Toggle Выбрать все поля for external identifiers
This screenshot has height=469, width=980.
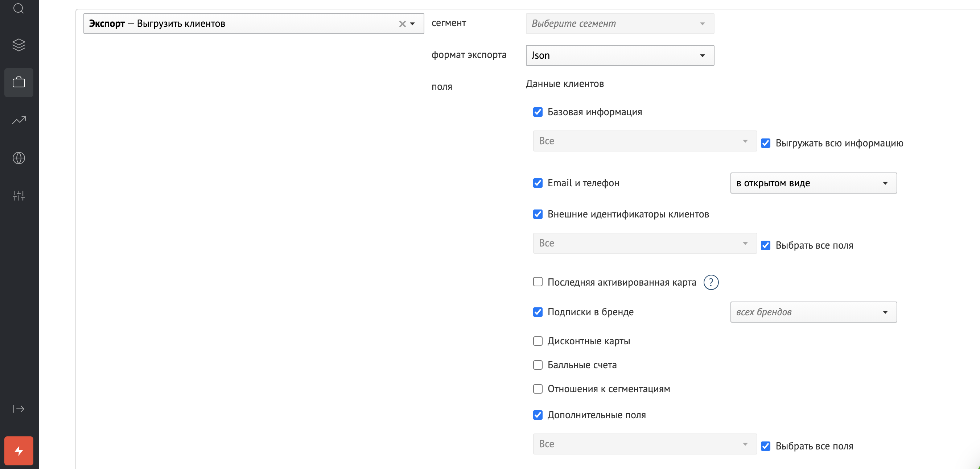point(765,245)
